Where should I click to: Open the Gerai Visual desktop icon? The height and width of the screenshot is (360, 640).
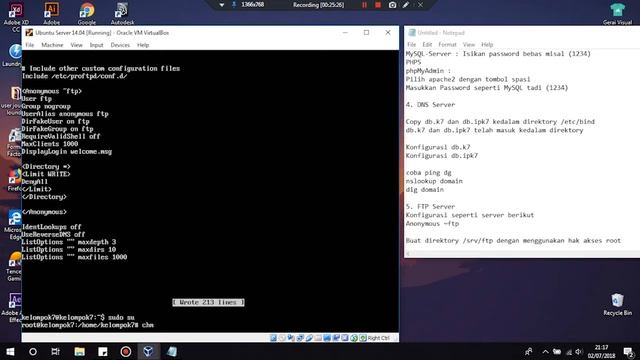point(617,13)
